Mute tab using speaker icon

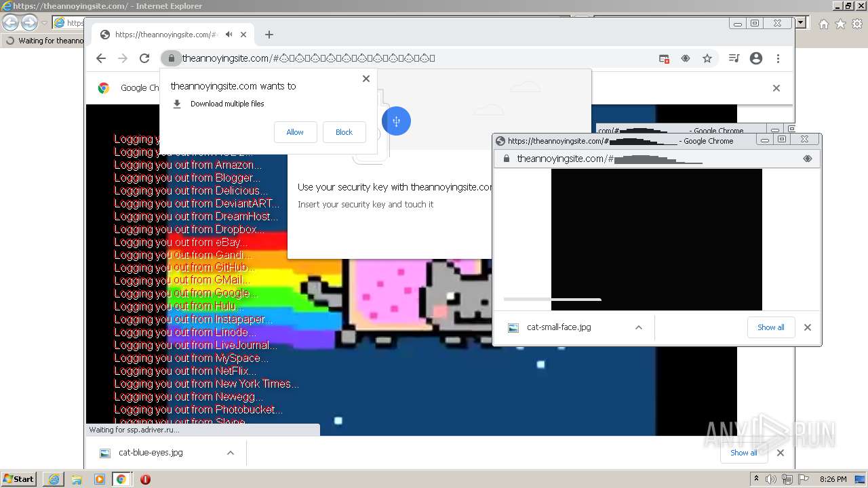point(229,35)
